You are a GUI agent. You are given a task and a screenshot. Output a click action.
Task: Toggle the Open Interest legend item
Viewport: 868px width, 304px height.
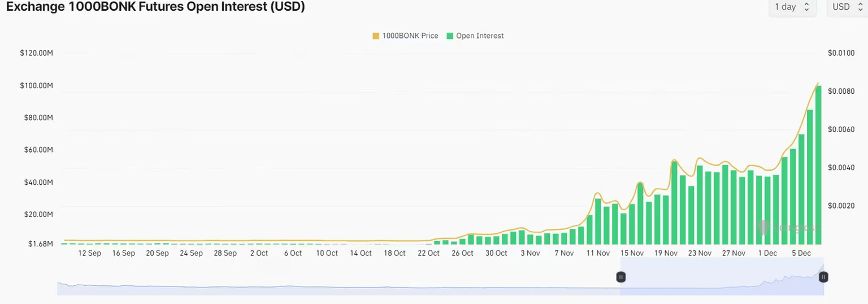pos(475,36)
